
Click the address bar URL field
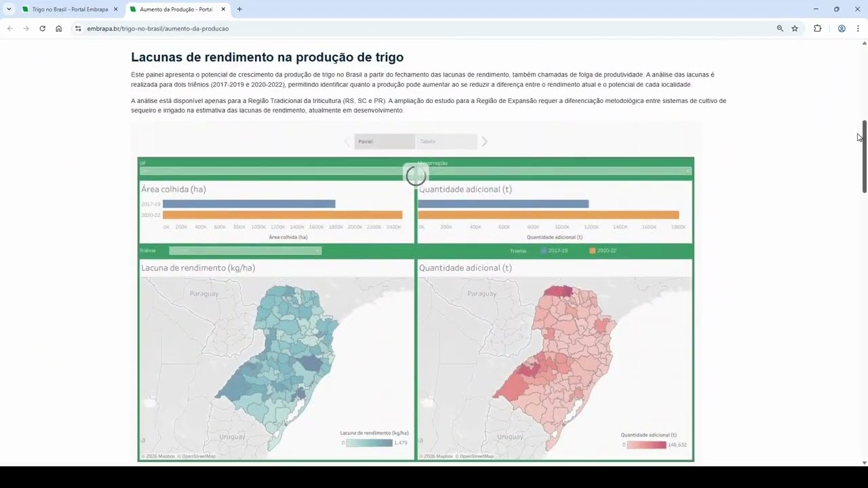click(427, 28)
